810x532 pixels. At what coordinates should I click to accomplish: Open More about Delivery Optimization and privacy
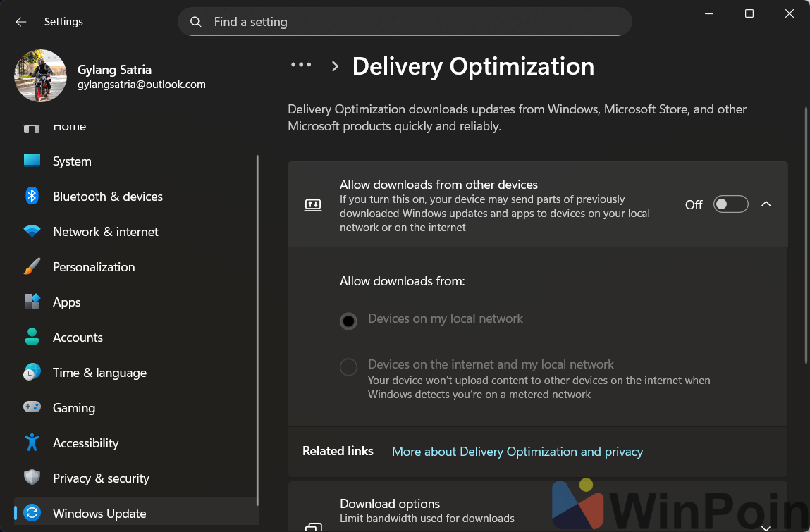517,452
